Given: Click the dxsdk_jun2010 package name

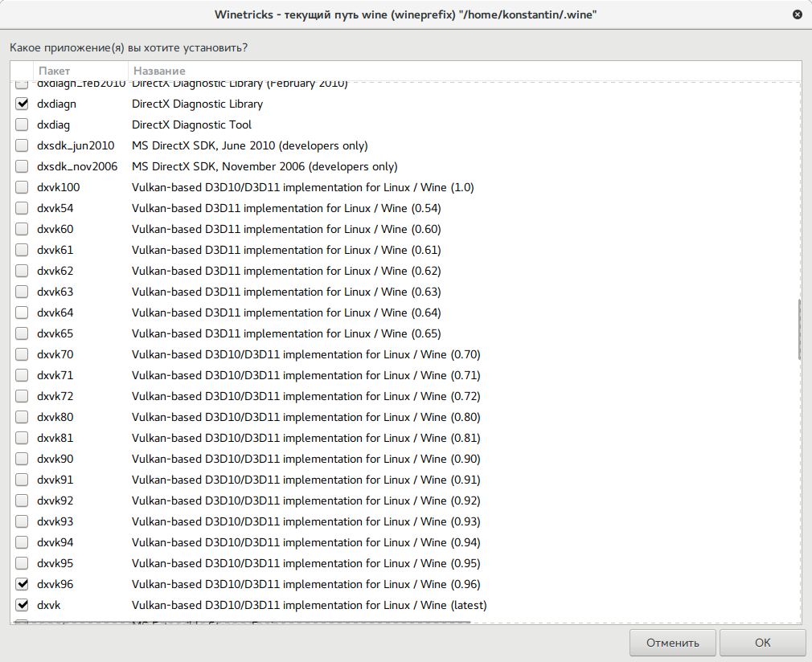Looking at the screenshot, I should (76, 145).
